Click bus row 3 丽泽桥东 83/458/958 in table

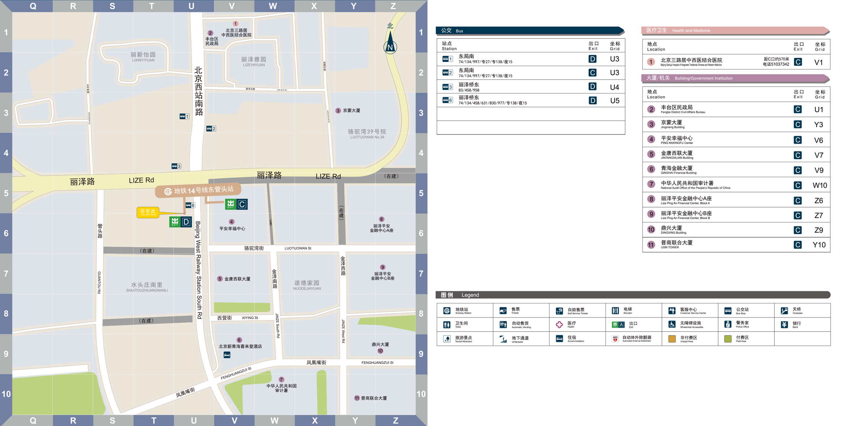tap(531, 87)
